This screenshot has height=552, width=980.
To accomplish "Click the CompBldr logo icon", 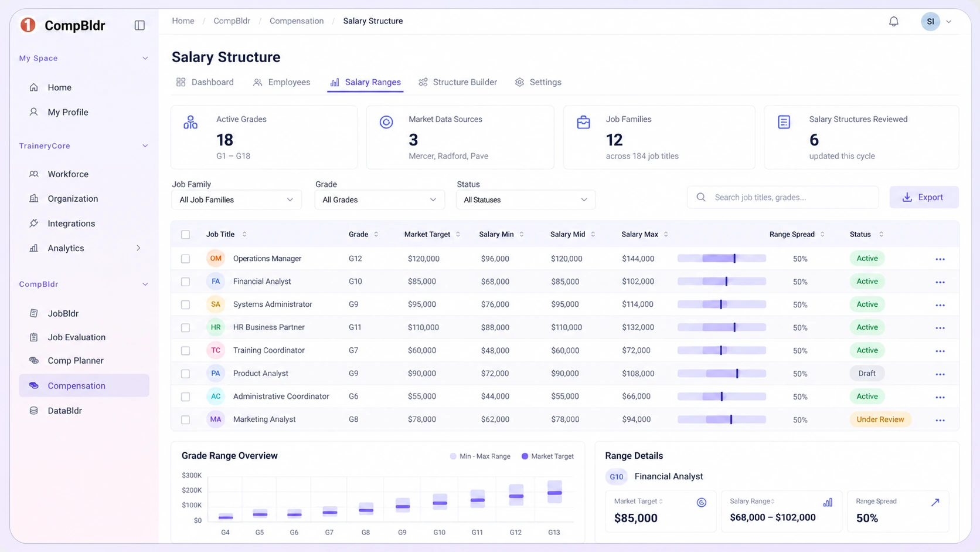I will point(28,25).
